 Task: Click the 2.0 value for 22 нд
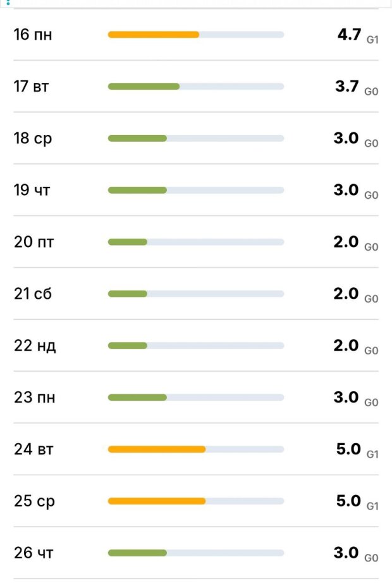pyautogui.click(x=346, y=346)
